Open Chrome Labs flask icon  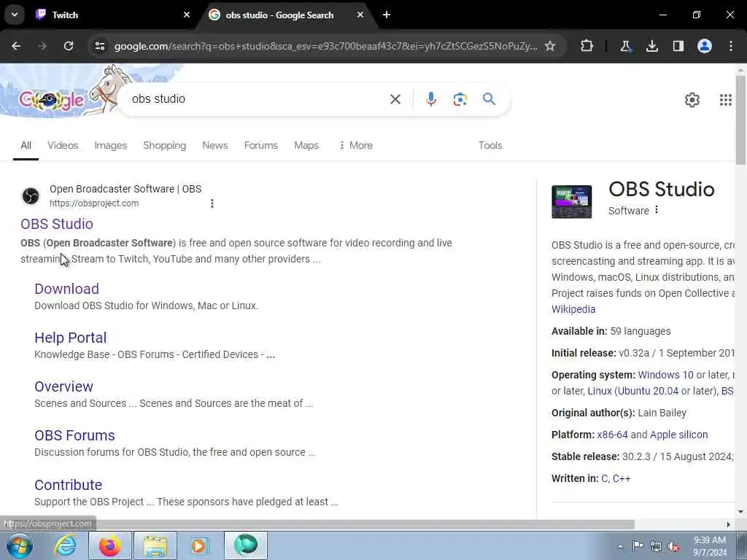625,46
